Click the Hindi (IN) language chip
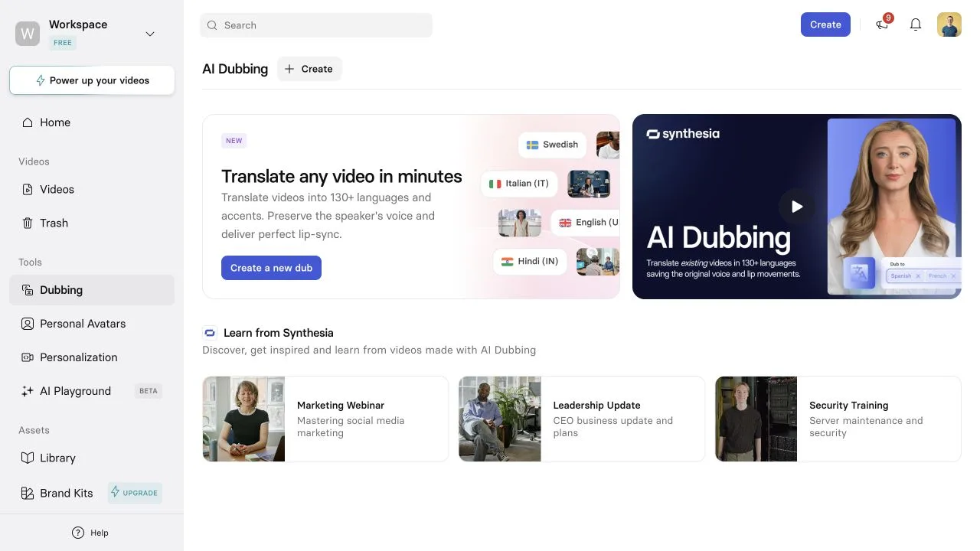Viewport: 980px width, 551px height. [530, 262]
